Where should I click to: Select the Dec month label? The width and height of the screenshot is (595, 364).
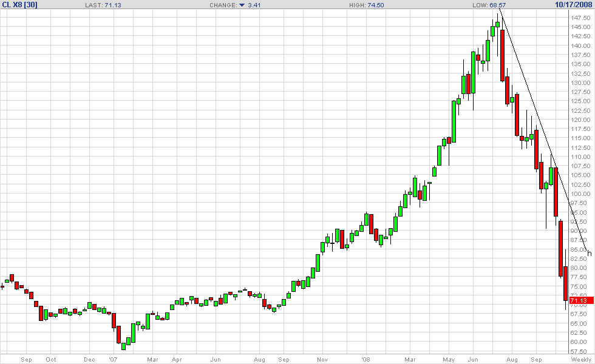pyautogui.click(x=90, y=359)
